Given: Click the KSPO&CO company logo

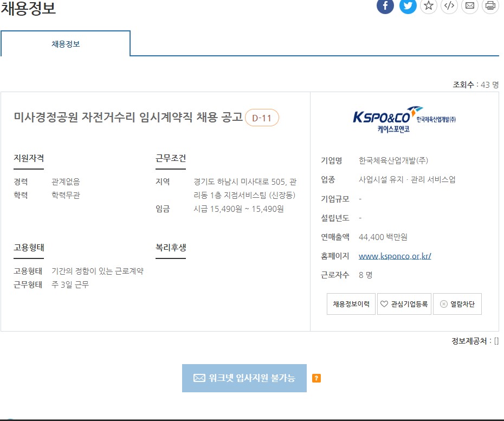Looking at the screenshot, I should pyautogui.click(x=404, y=120).
